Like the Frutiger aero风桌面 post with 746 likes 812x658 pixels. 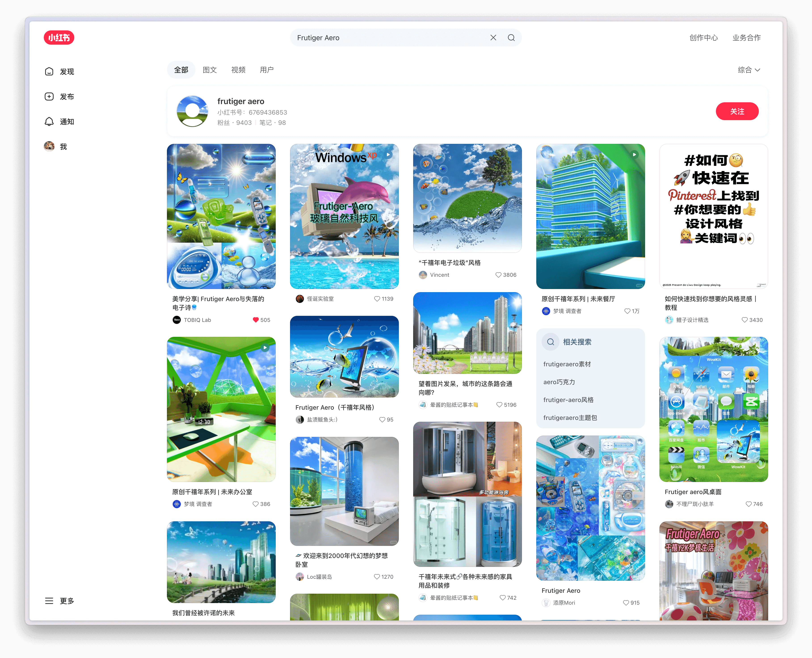point(748,504)
